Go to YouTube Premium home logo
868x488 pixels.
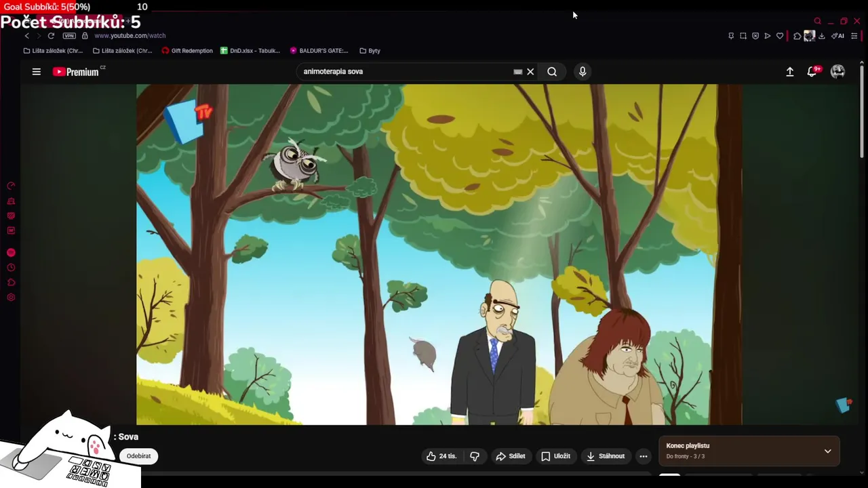(x=76, y=72)
